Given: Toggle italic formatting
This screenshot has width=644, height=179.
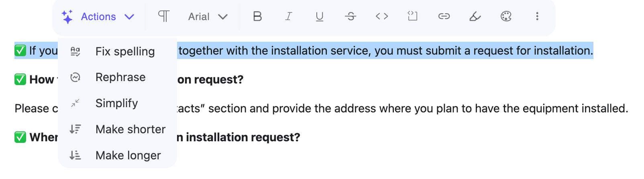Looking at the screenshot, I should [x=288, y=16].
